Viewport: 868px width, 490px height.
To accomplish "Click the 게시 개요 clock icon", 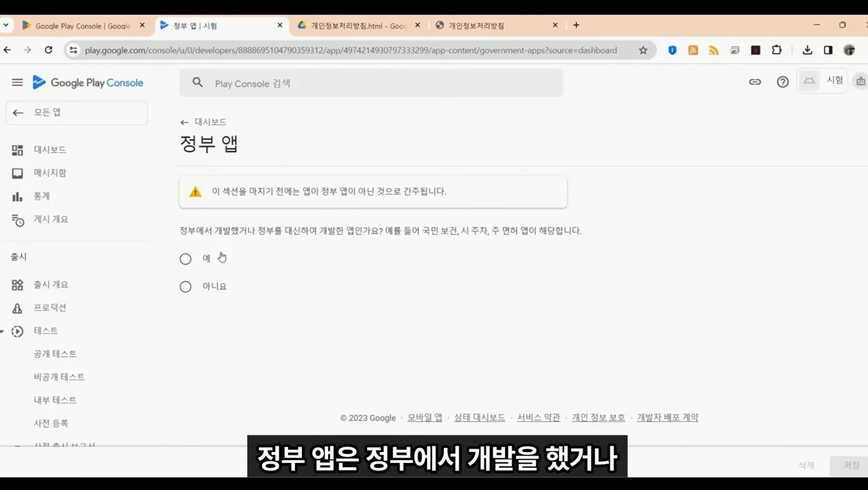I will point(18,220).
